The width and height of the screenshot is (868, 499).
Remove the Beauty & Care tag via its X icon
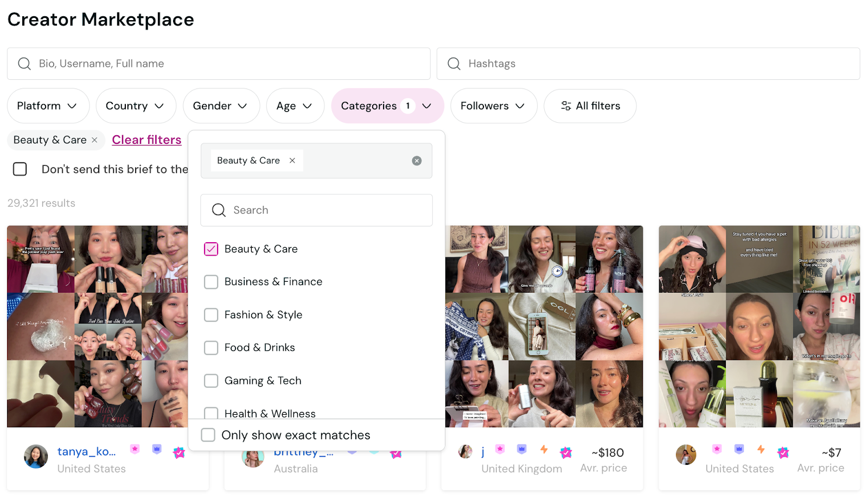[292, 160]
